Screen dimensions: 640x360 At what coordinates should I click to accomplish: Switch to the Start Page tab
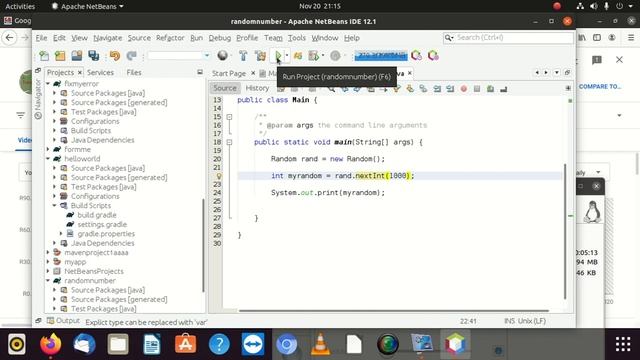[x=229, y=73]
